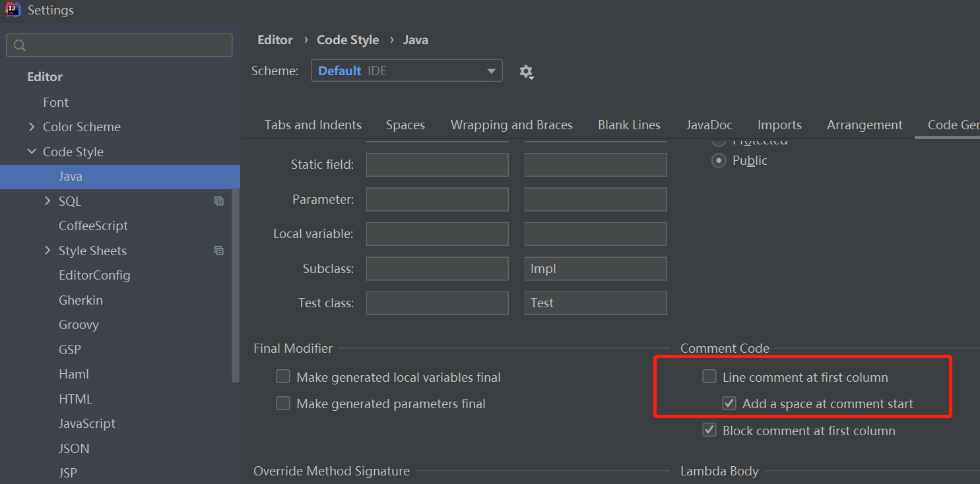The image size is (980, 484).
Task: Click the Editor breadcrumb link
Action: (x=275, y=40)
